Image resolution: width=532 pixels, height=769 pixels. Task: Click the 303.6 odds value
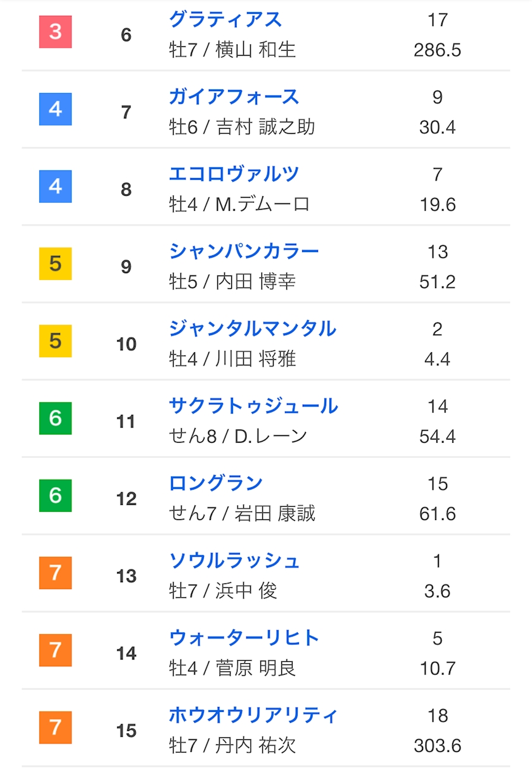(x=437, y=746)
